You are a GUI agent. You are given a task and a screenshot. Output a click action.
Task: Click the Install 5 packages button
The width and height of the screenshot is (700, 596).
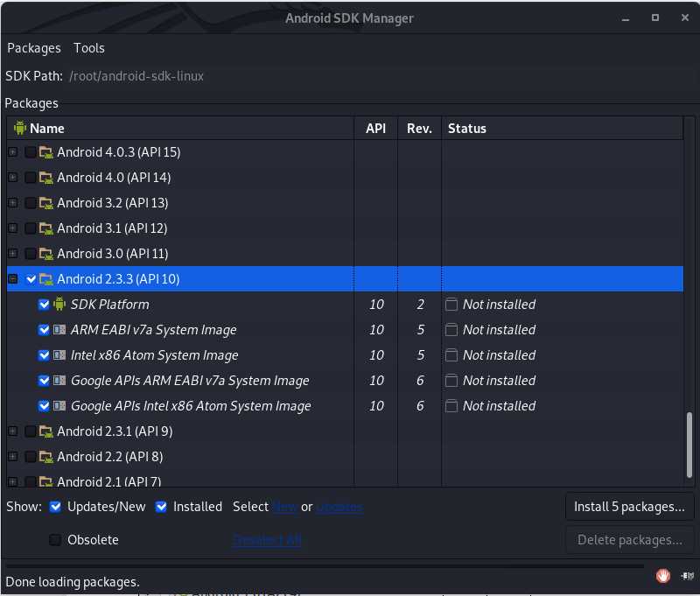tap(629, 507)
